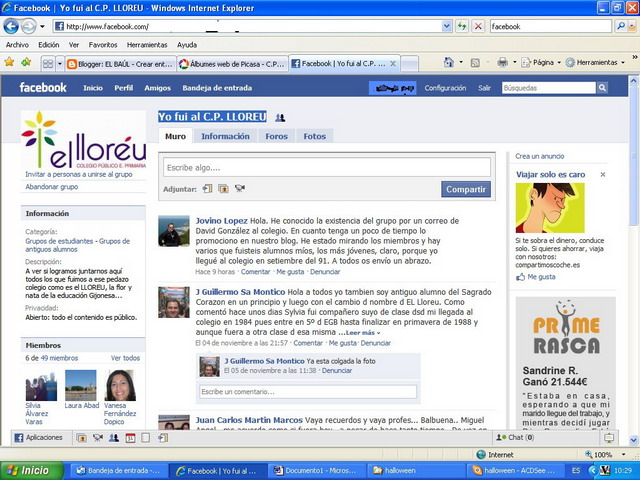Refresh the page via the green arrows icon
The width and height of the screenshot is (640, 480).
click(462, 27)
